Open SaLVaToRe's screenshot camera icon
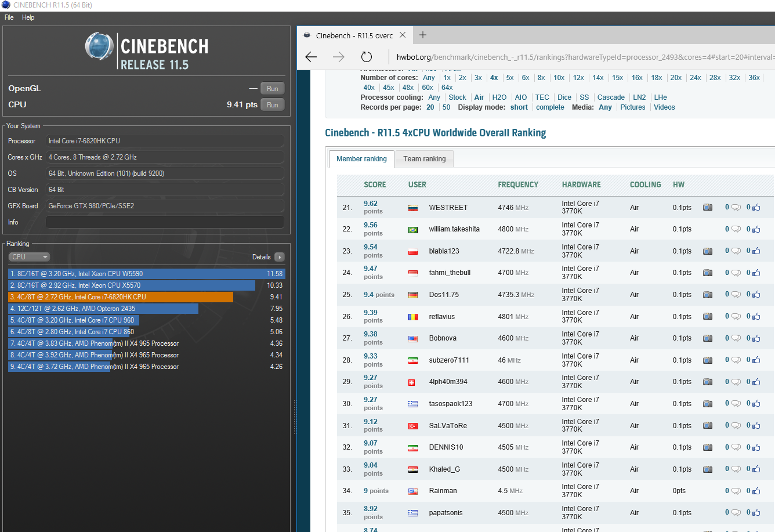This screenshot has width=775, height=532. (x=708, y=426)
